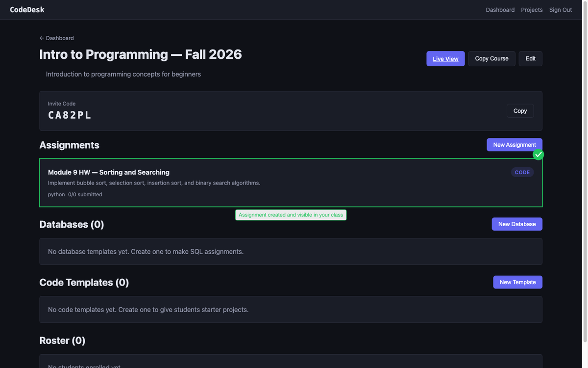Image resolution: width=588 pixels, height=368 pixels.
Task: Click the 'Assignment created' notification message
Action: [291, 215]
